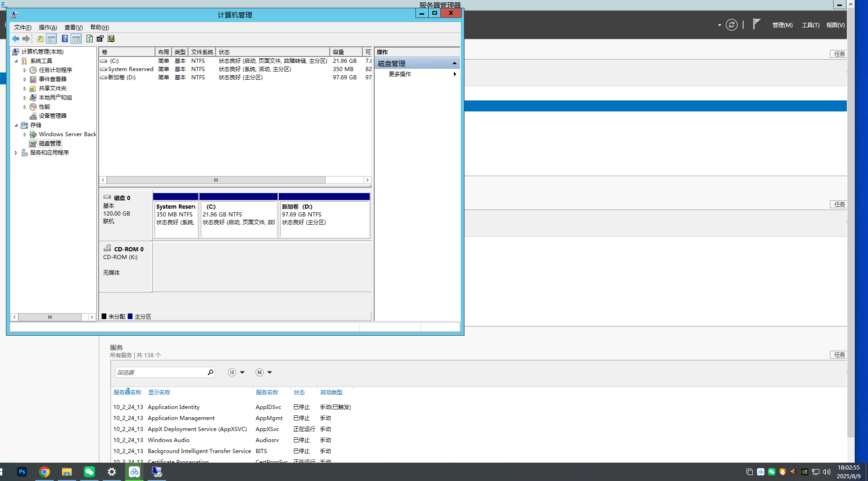Click the Refresh icon in Computer Management toolbar
This screenshot has height=481, width=868.
click(x=89, y=39)
